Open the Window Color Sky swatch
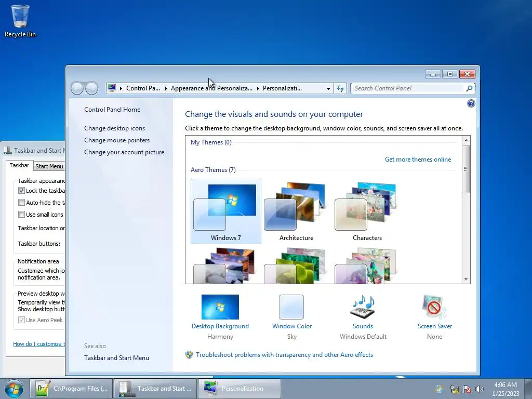The width and height of the screenshot is (532, 399). tap(291, 307)
